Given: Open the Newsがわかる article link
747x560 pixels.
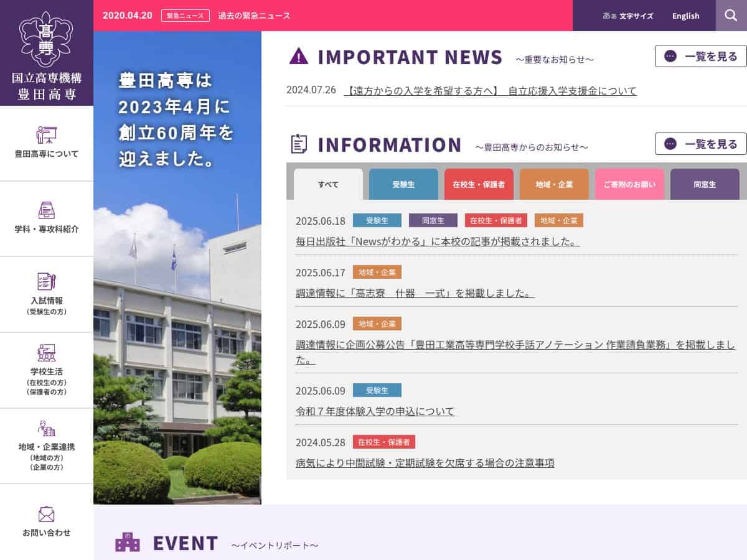Looking at the screenshot, I should click(438, 241).
